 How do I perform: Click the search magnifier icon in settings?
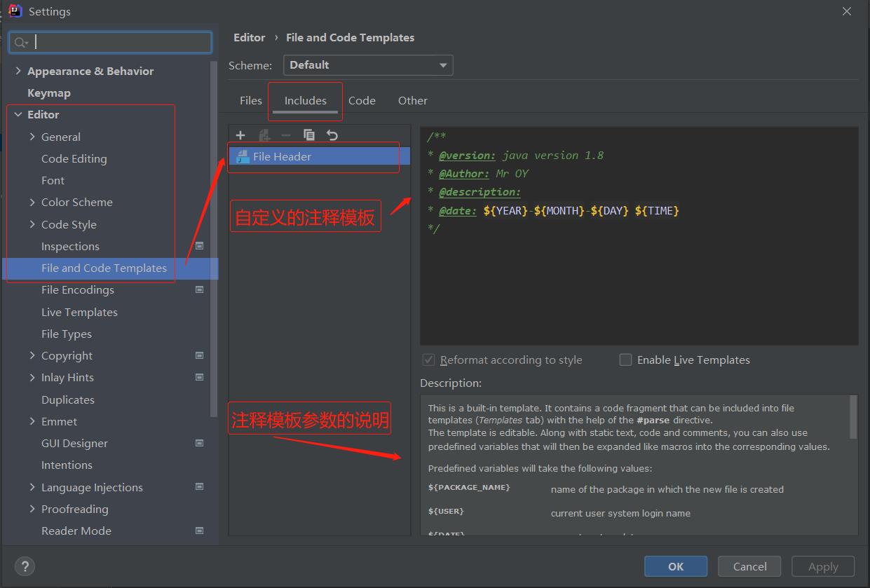pyautogui.click(x=21, y=43)
